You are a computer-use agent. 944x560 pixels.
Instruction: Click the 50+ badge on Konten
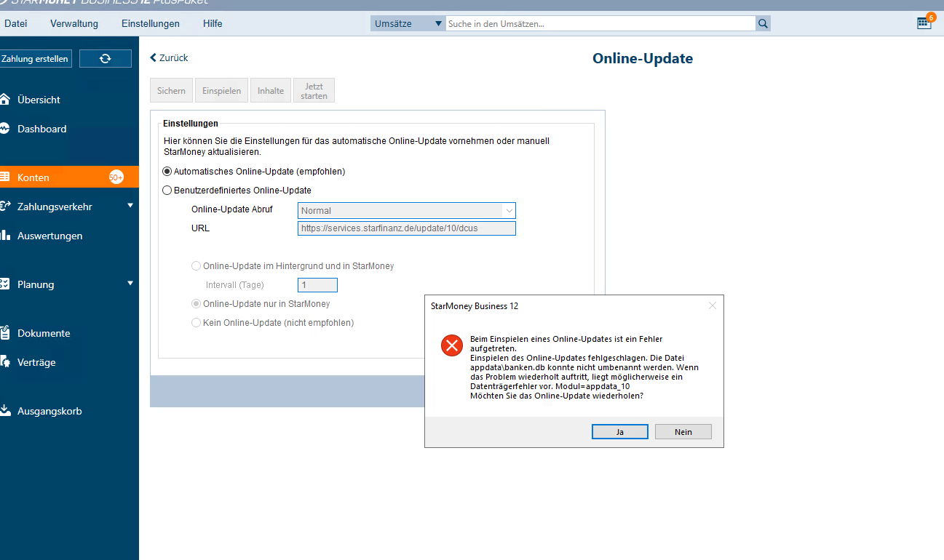pos(116,177)
